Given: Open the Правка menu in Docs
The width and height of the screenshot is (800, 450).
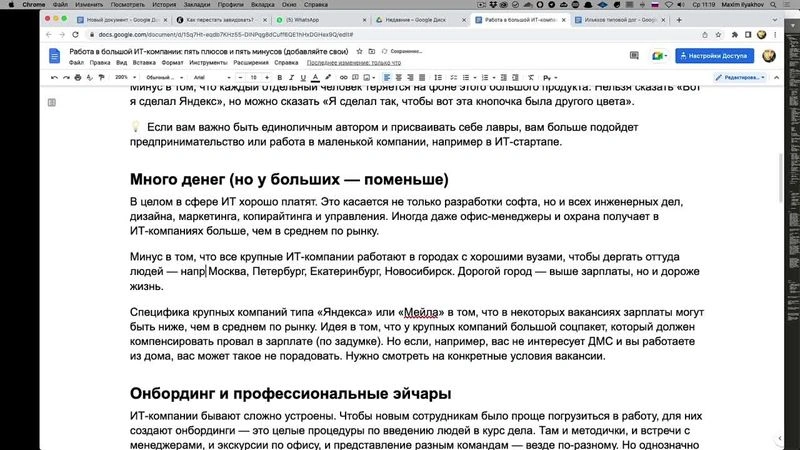Looking at the screenshot, I should [99, 63].
